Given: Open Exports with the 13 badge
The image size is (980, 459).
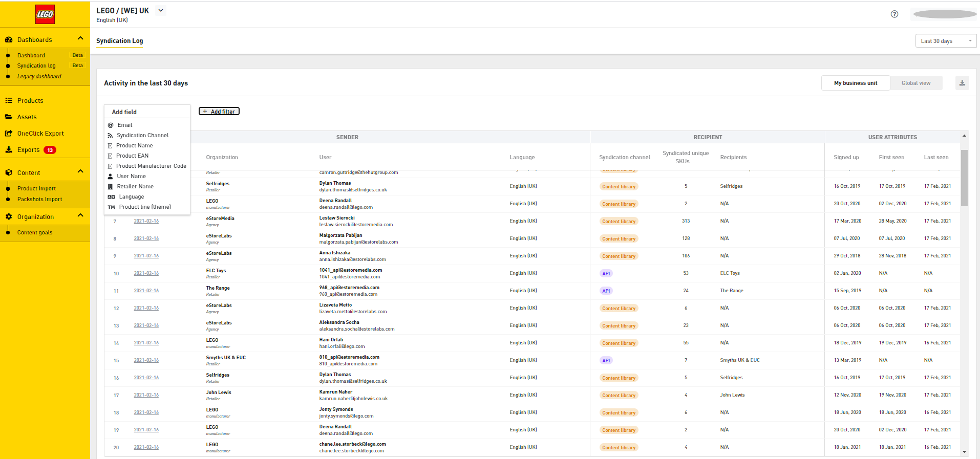Looking at the screenshot, I should (29, 150).
